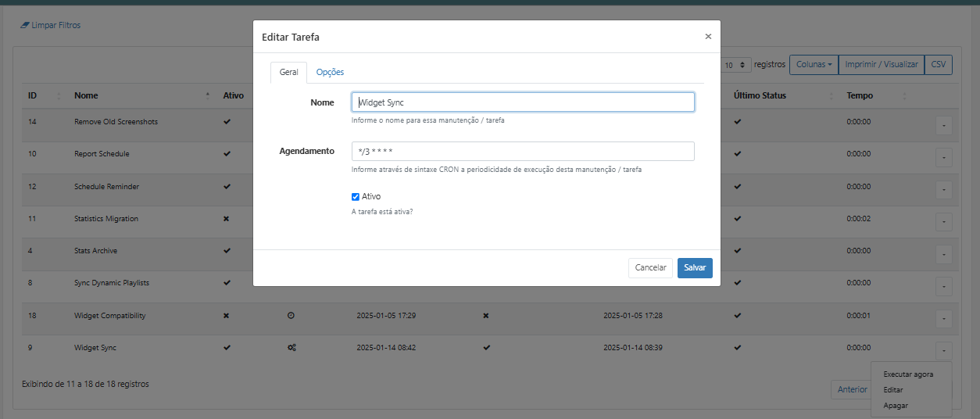Choose Executar agora from context menu
The width and height of the screenshot is (980, 419).
(908, 374)
